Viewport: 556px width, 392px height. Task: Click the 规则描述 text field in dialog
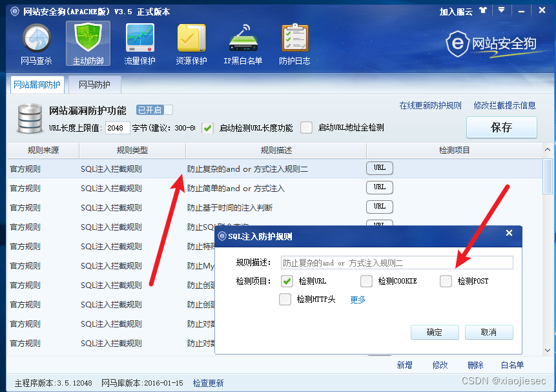[x=396, y=263]
